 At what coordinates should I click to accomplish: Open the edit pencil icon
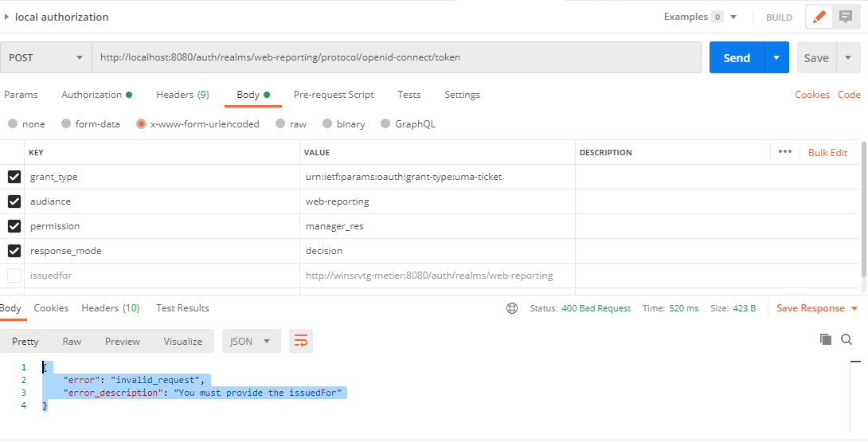[x=819, y=18]
